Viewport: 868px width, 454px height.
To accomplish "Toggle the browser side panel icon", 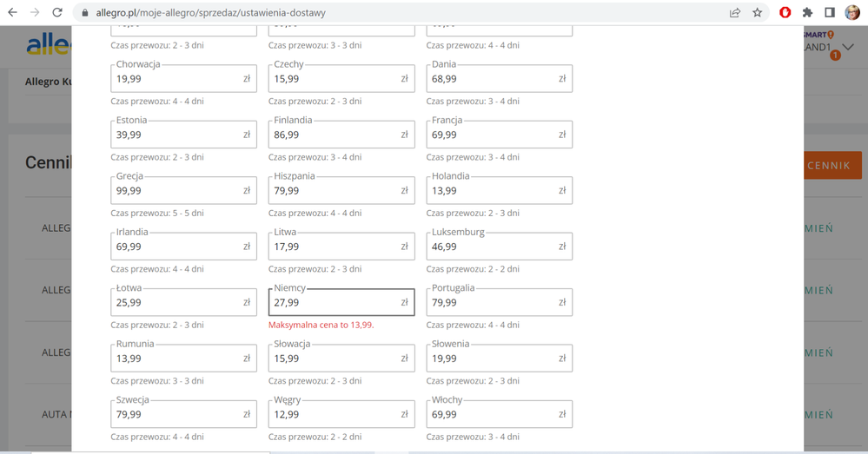I will click(830, 13).
